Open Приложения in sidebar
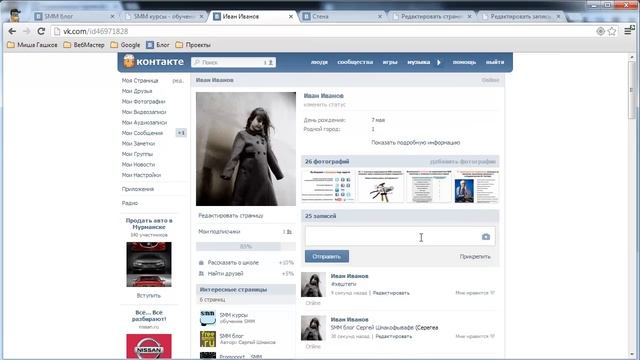 [138, 189]
